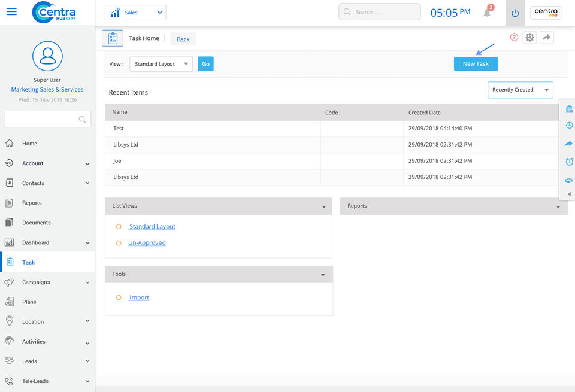This screenshot has height=392, width=575.
Task: Click the Code column header
Action: pos(331,113)
